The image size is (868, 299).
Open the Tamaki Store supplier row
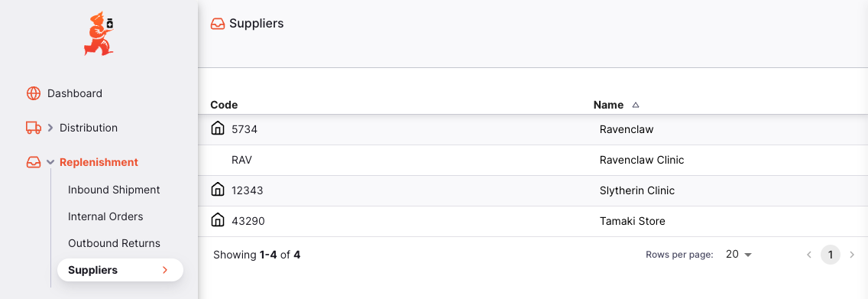tap(533, 222)
